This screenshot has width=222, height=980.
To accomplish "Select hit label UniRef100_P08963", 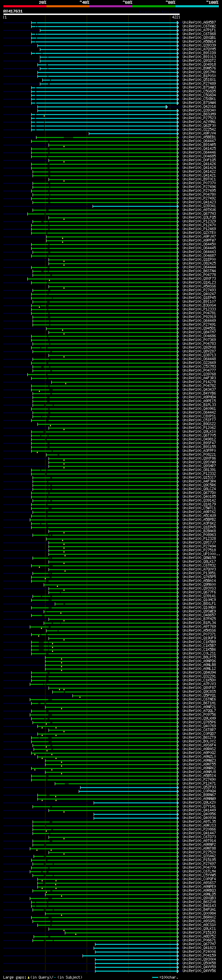I will click(x=199, y=535).
